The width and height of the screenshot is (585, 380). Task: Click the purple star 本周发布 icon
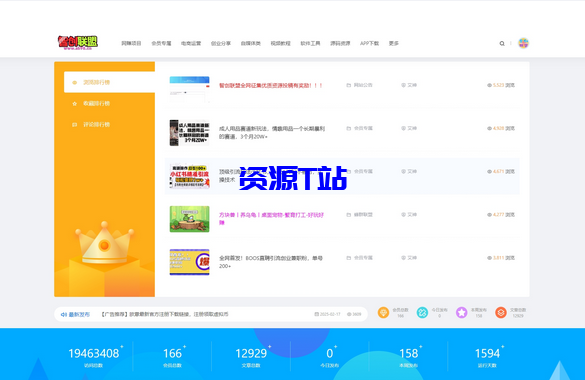pos(462,313)
